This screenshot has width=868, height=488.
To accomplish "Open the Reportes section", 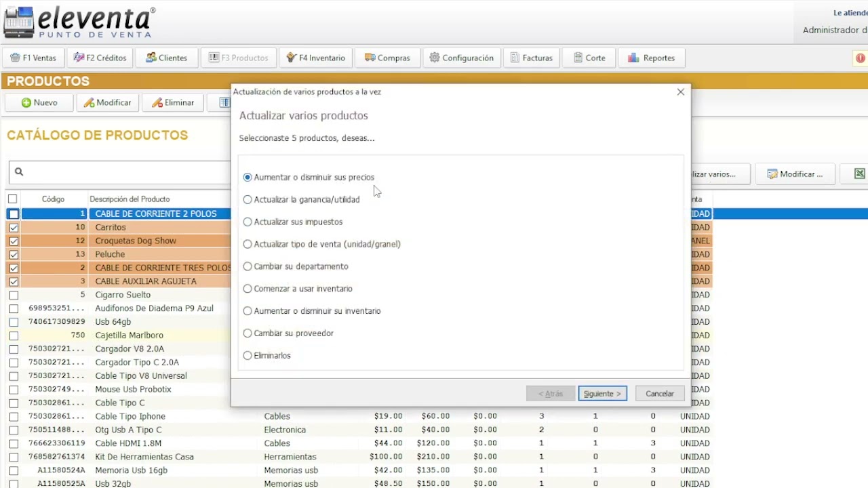I will pos(651,58).
